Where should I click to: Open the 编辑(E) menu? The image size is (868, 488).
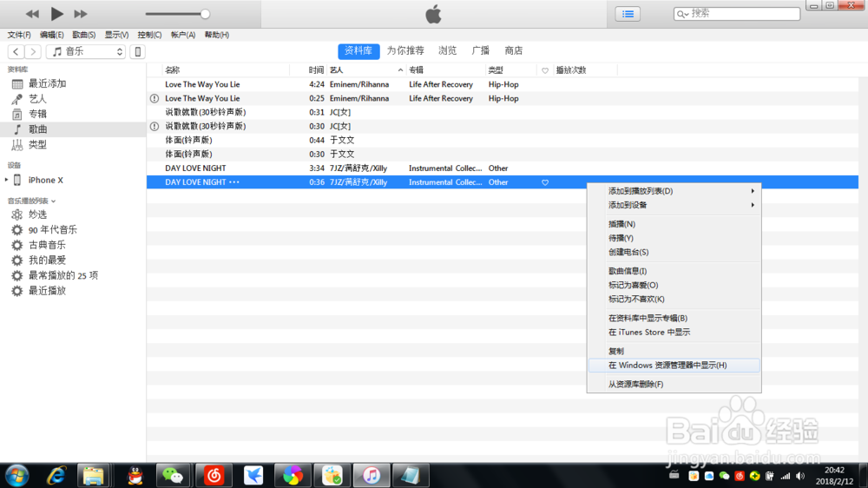pyautogui.click(x=51, y=35)
